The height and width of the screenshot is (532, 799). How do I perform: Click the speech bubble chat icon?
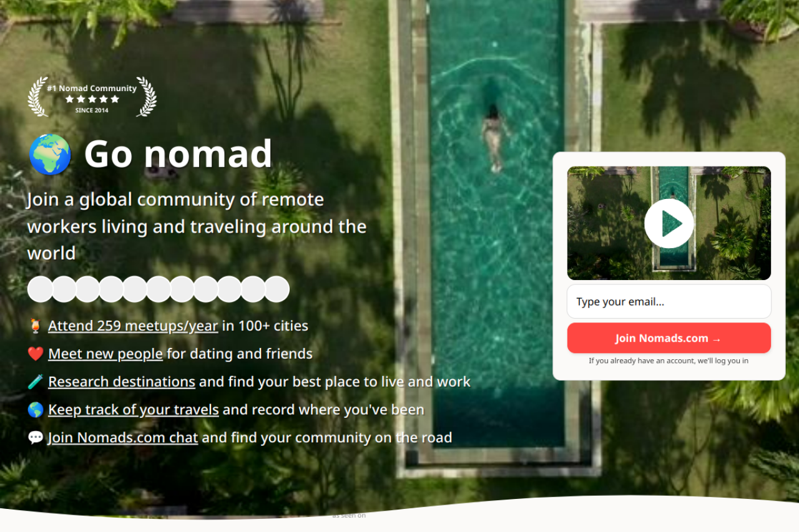coord(36,438)
